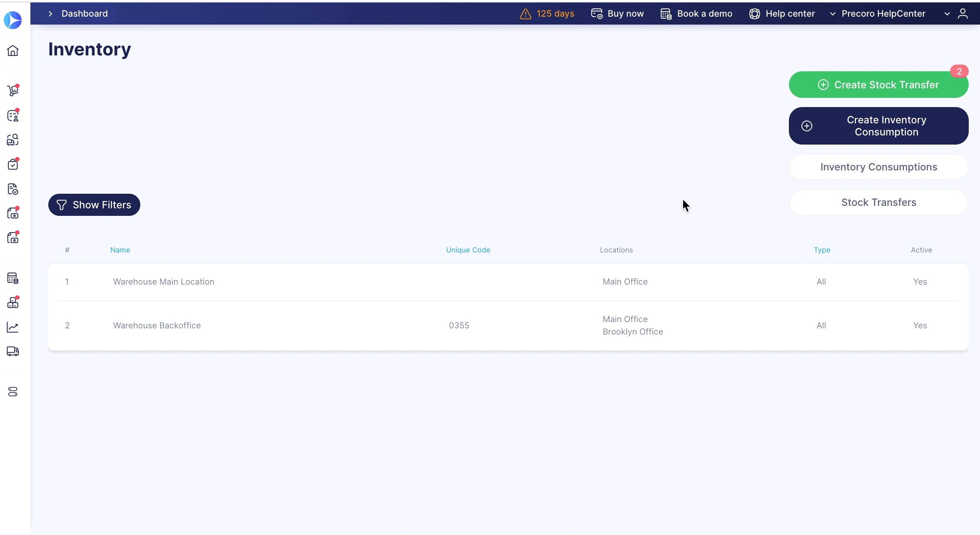Click Main Office in Warehouse Main Location row
This screenshot has width=980, height=535.
[625, 282]
